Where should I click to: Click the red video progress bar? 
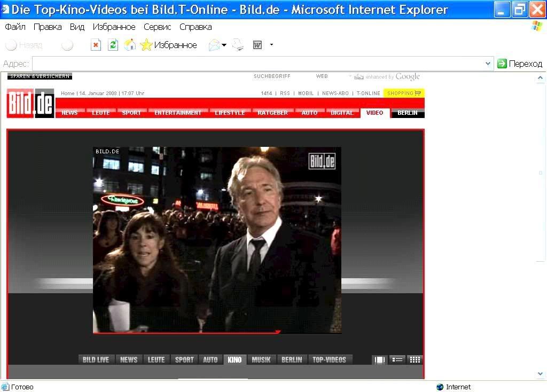pyautogui.click(x=185, y=333)
